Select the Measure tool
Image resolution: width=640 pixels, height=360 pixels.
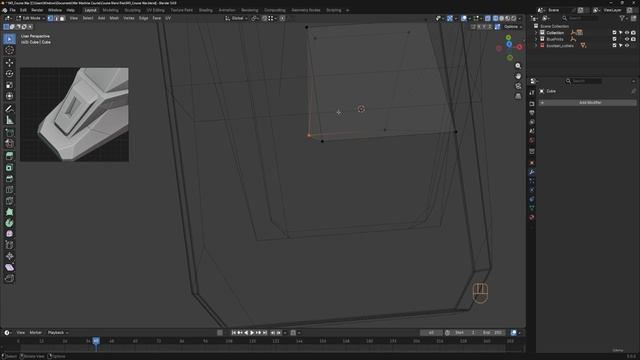tap(9, 120)
